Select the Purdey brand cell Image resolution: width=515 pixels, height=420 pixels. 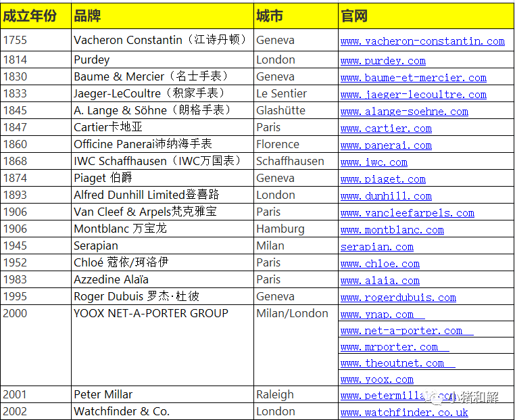[163, 60]
